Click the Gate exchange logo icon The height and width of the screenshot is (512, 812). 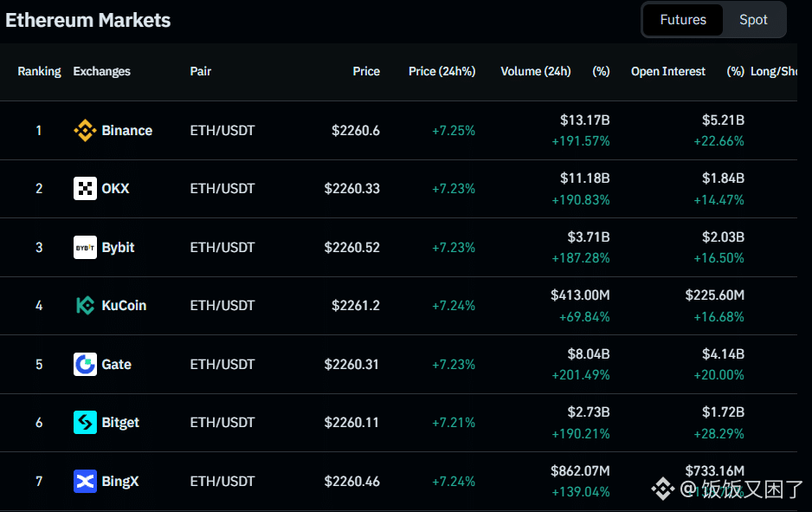click(85, 365)
